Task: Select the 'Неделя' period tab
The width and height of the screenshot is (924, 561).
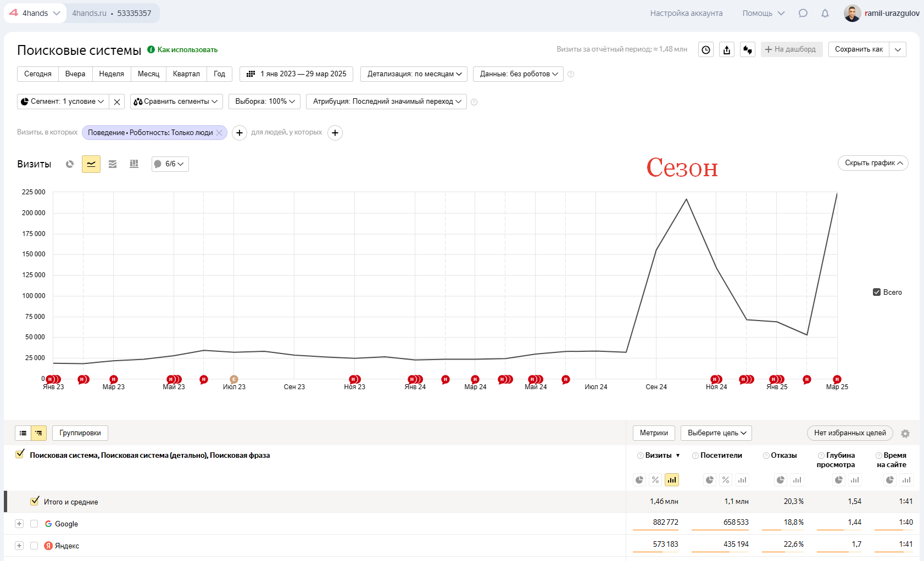Action: (112, 74)
